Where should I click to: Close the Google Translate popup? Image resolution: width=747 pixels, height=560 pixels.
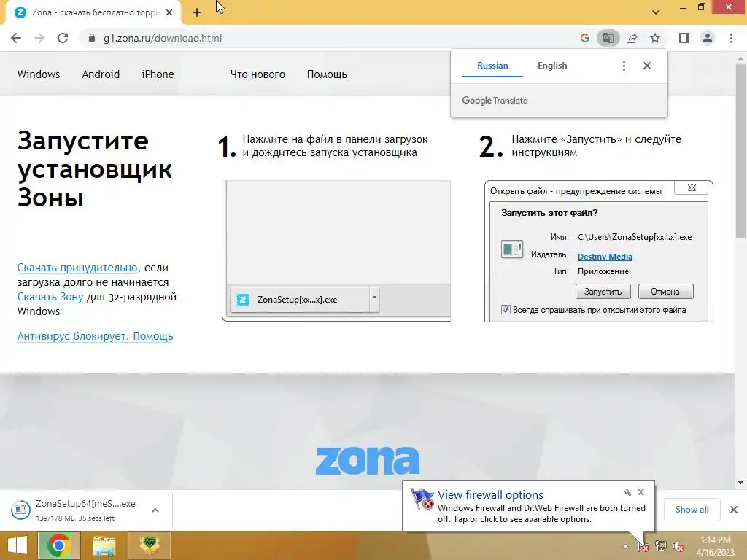pyautogui.click(x=646, y=66)
